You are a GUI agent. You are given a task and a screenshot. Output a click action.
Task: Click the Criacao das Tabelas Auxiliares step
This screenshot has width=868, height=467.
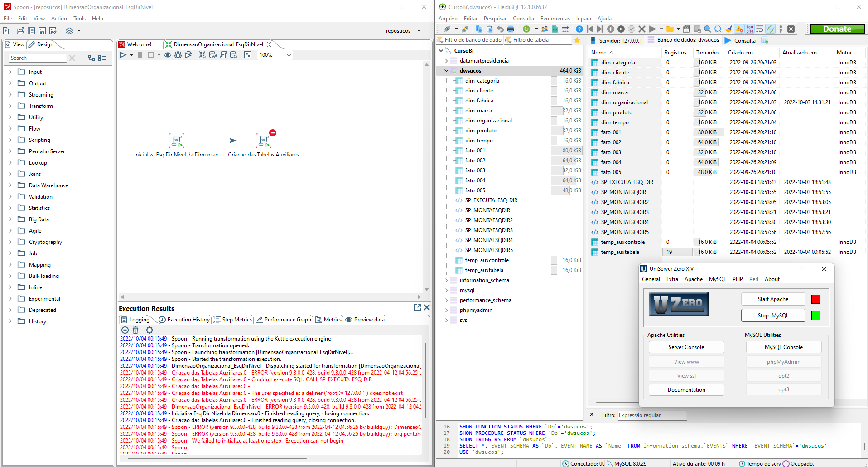pos(264,141)
